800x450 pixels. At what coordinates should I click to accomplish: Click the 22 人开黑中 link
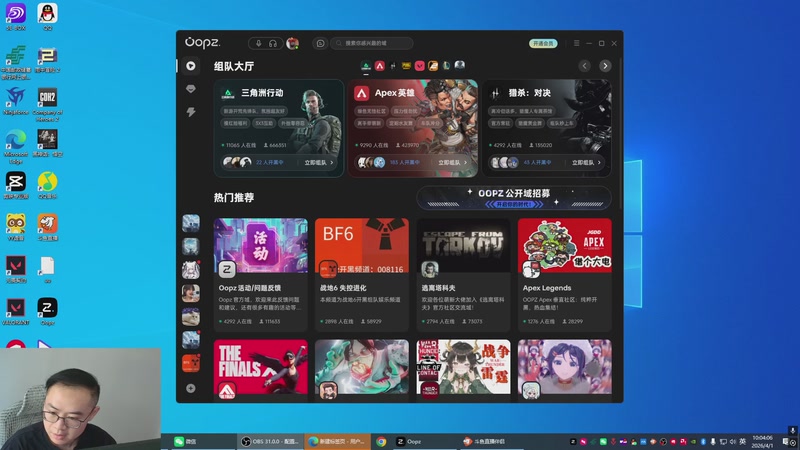click(269, 162)
